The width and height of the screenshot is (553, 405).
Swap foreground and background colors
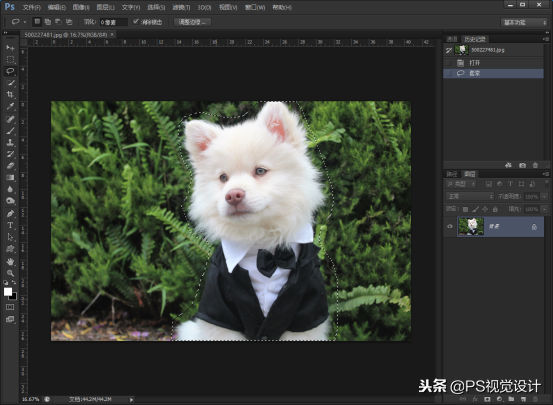pos(14,282)
